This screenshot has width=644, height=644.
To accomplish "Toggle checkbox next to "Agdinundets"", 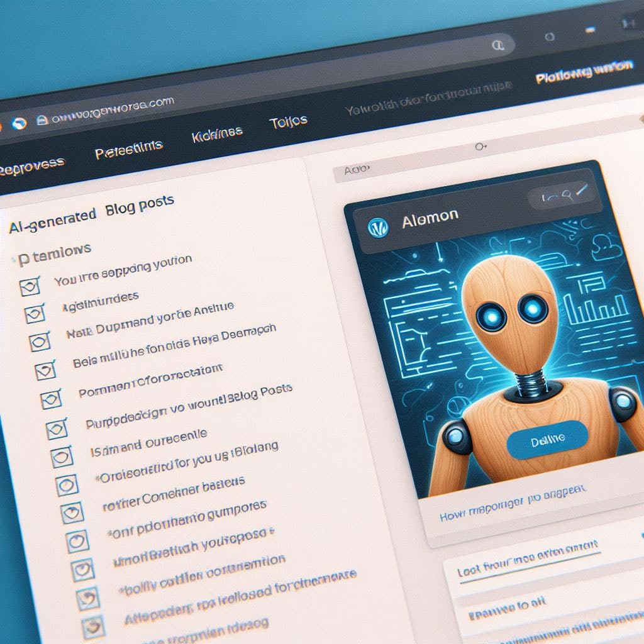I will (34, 314).
